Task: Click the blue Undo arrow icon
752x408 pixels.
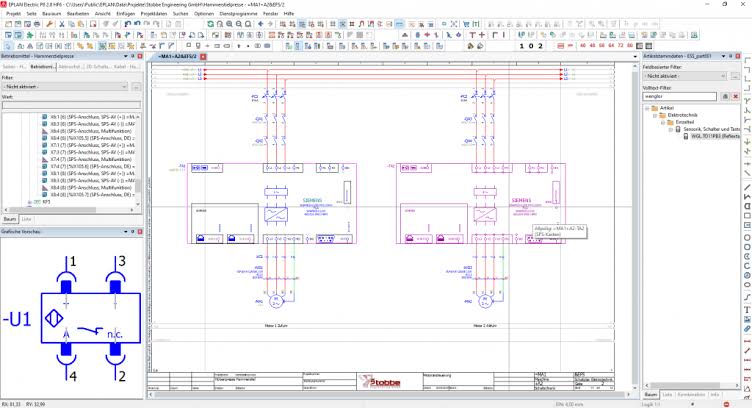Action: (x=128, y=24)
